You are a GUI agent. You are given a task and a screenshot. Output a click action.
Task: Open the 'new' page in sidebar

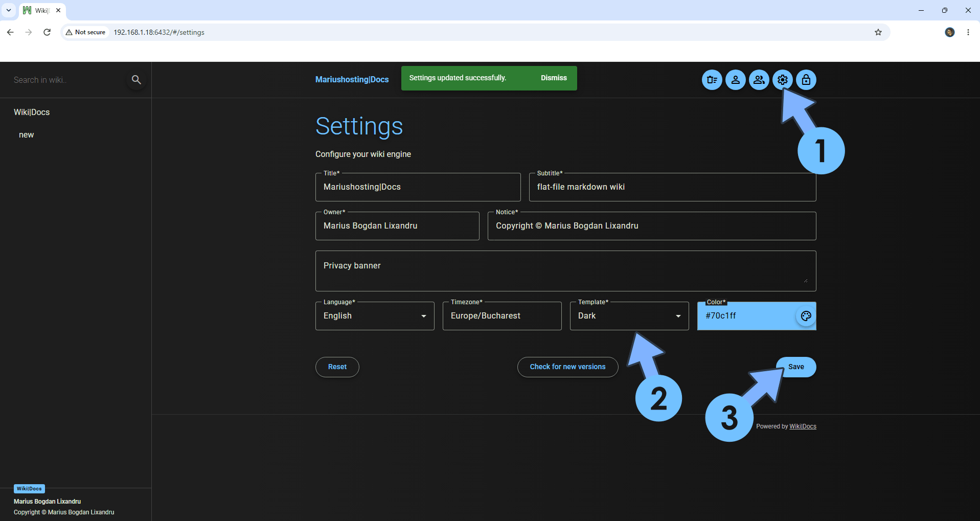pyautogui.click(x=26, y=134)
